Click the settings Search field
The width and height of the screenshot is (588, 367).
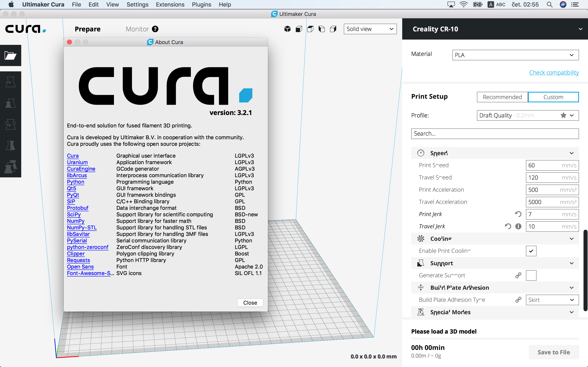[x=495, y=134]
